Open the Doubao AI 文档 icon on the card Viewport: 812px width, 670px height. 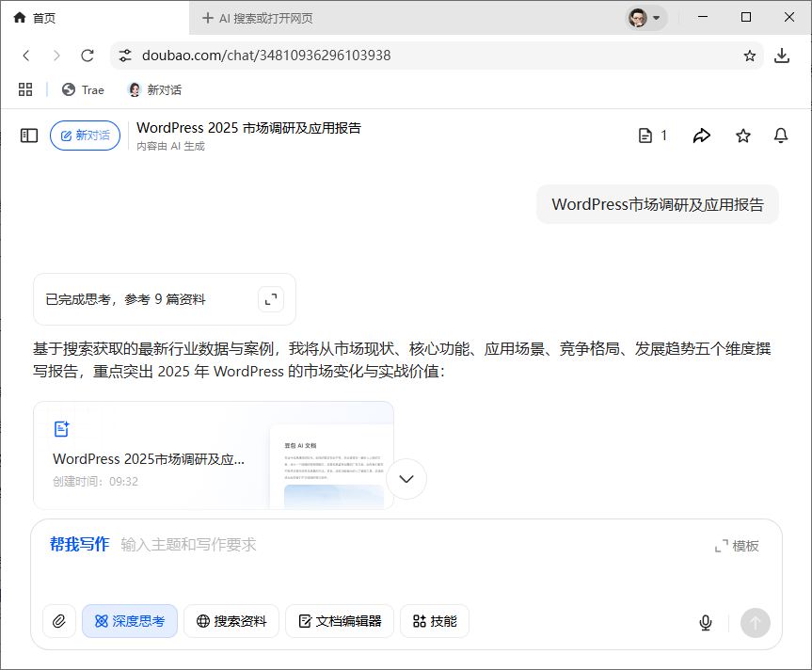[61, 428]
